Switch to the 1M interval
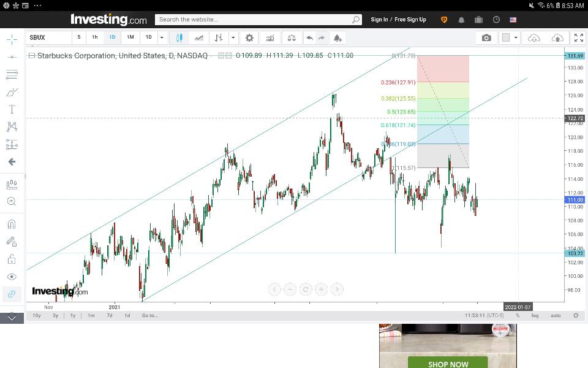588x368 pixels. 130,37
